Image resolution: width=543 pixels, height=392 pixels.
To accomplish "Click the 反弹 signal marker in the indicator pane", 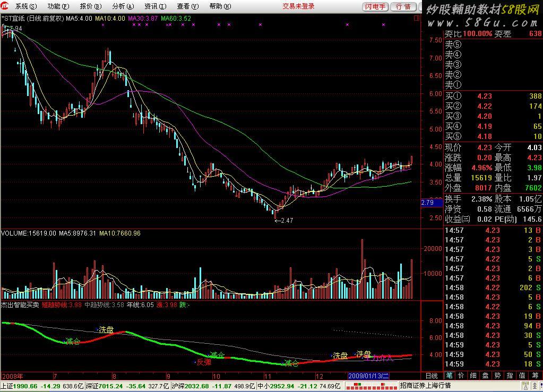I will (203, 362).
